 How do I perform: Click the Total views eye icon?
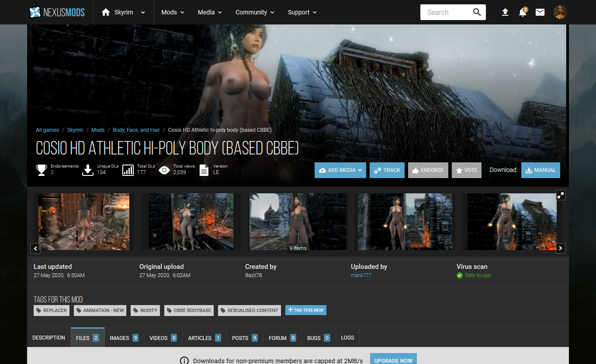click(164, 170)
